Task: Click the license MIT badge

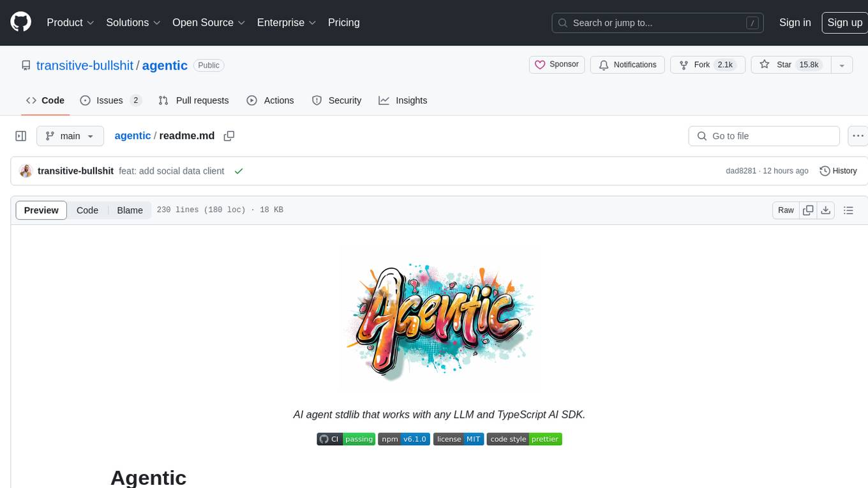Action: 458,439
